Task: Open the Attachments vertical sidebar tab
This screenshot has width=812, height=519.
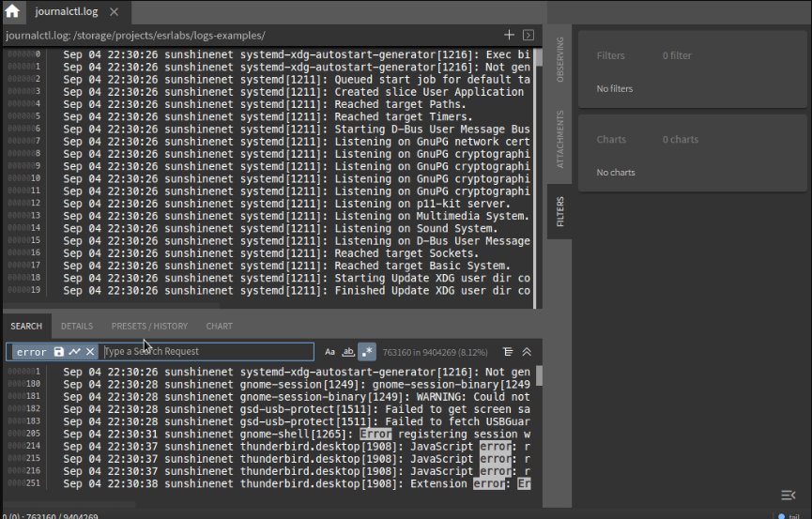Action: click(560, 140)
